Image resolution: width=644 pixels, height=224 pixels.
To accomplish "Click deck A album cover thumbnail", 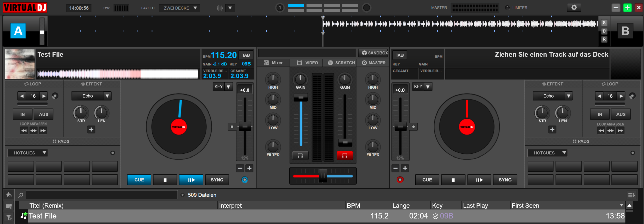I will (x=20, y=64).
